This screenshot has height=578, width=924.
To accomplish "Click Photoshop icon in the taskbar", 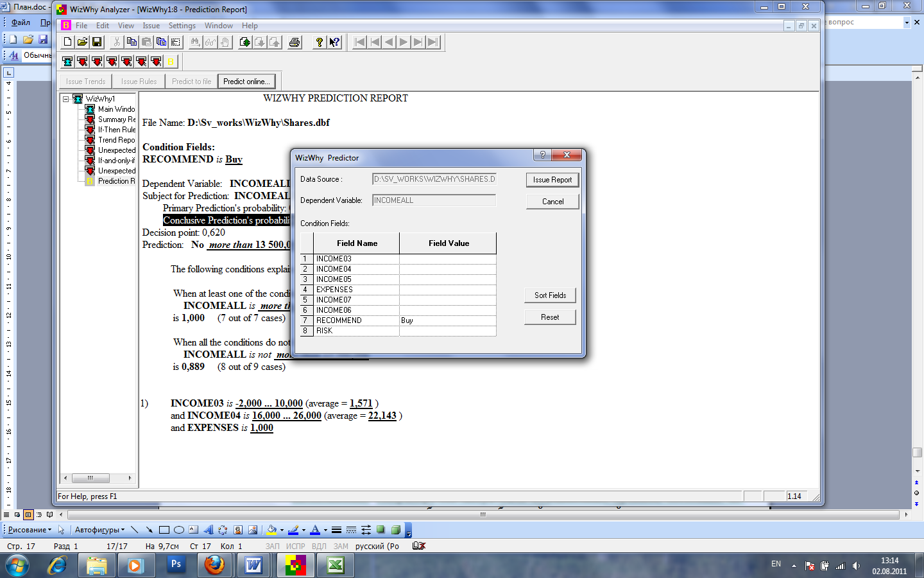I will click(x=175, y=565).
